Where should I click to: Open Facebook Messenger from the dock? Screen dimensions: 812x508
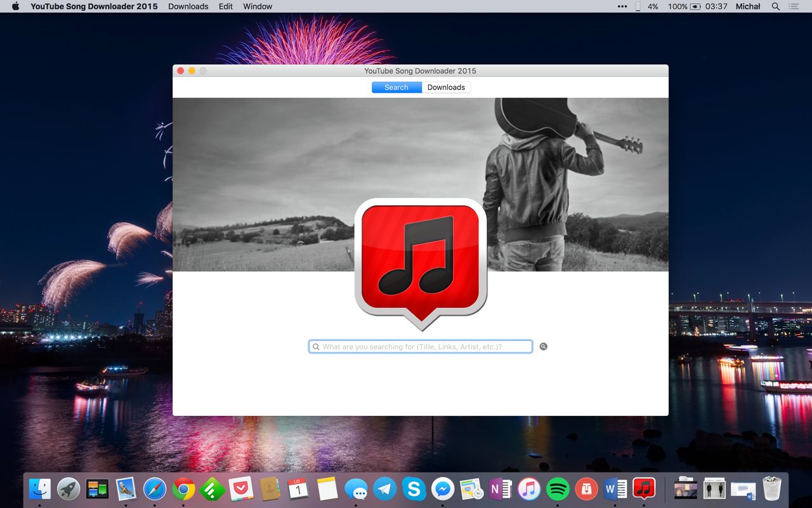(442, 488)
